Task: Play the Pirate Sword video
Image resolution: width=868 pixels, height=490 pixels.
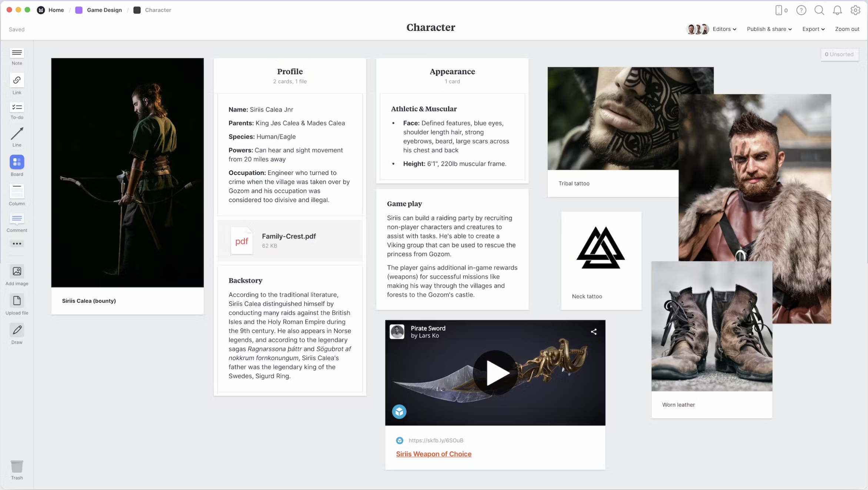Action: [495, 373]
